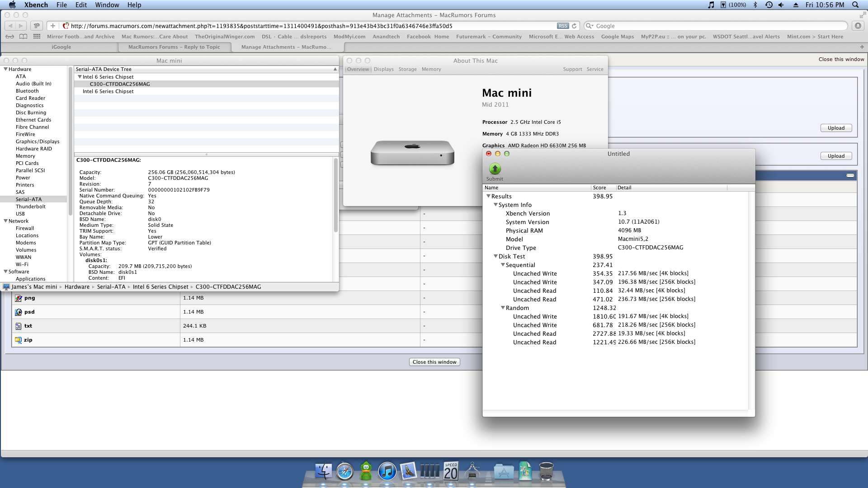The image size is (868, 488).
Task: Select Thunderbolt in the Hardware sidebar
Action: click(30, 206)
